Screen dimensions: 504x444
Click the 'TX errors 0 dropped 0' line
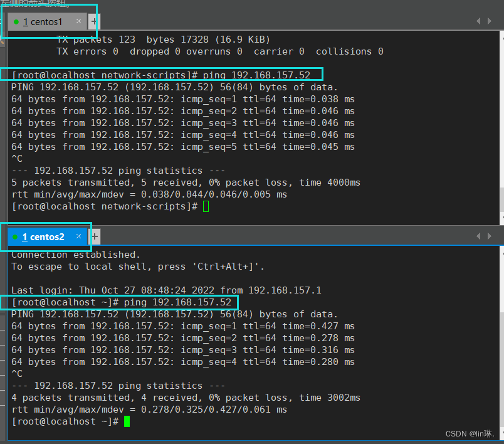coord(220,52)
